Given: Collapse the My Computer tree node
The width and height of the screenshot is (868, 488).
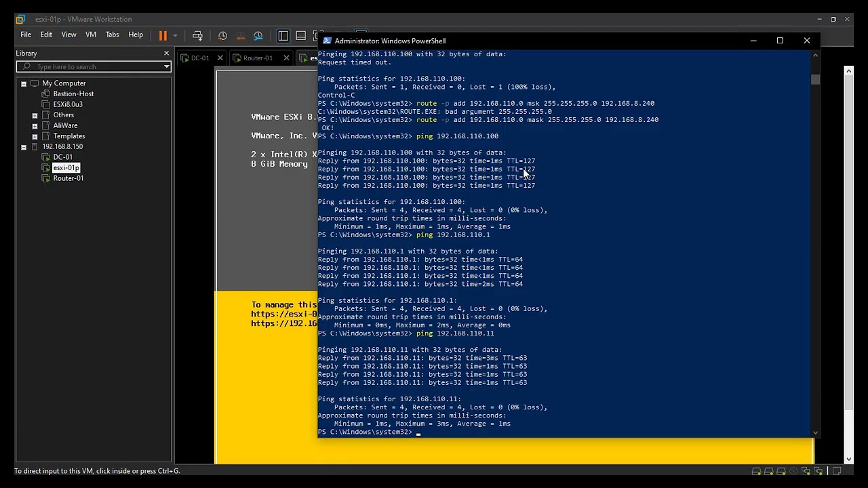Looking at the screenshot, I should pyautogui.click(x=24, y=83).
